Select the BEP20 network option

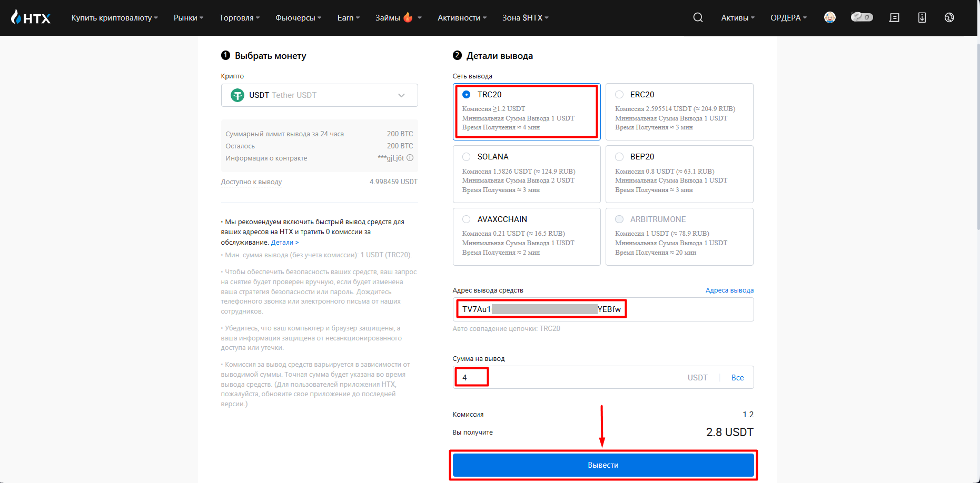point(679,174)
